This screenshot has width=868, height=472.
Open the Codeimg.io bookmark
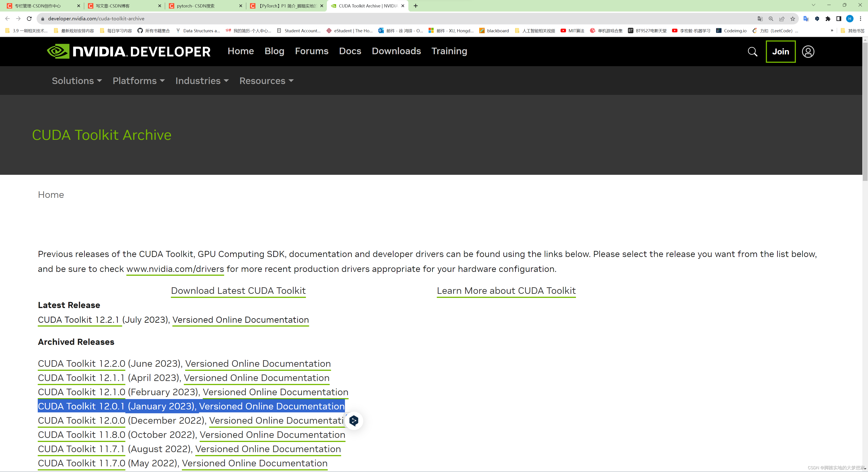[731, 31]
